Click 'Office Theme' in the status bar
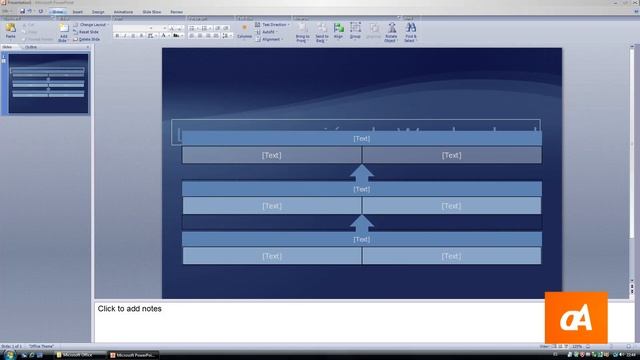Image resolution: width=640 pixels, height=360 pixels. click(41, 347)
